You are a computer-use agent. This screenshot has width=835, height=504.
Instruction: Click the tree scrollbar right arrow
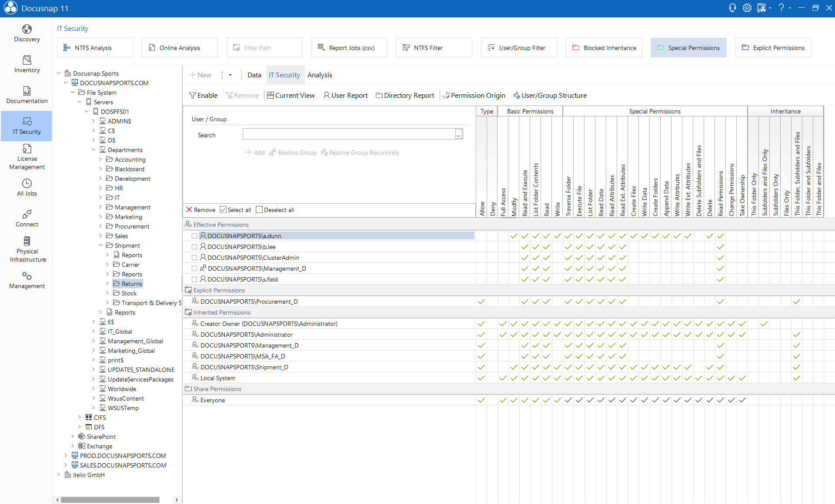tap(177, 500)
